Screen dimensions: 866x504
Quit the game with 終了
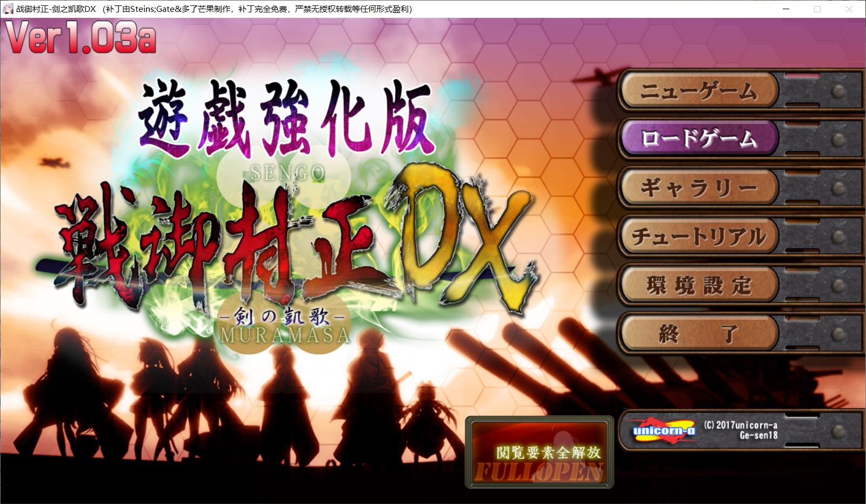699,333
